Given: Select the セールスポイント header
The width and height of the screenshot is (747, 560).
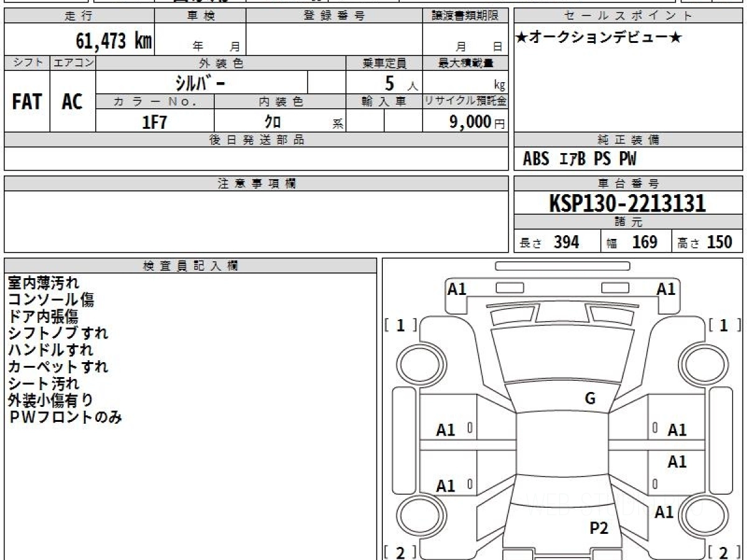Looking at the screenshot, I should click(628, 16).
